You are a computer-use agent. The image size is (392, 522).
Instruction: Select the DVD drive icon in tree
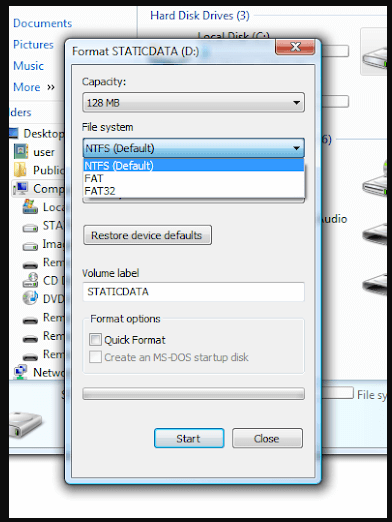pos(30,298)
